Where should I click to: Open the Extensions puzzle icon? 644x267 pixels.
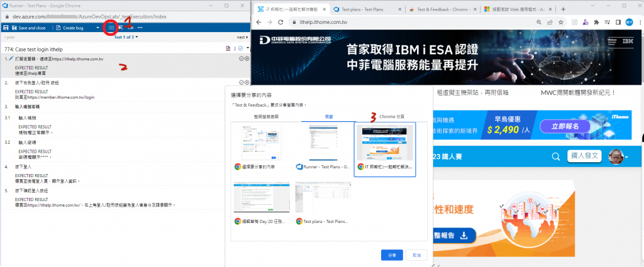click(x=596, y=22)
